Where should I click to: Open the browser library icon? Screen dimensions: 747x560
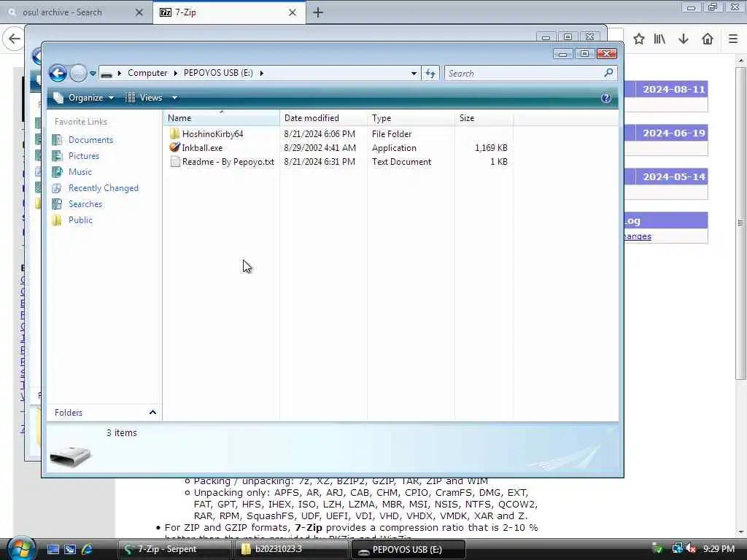click(659, 39)
